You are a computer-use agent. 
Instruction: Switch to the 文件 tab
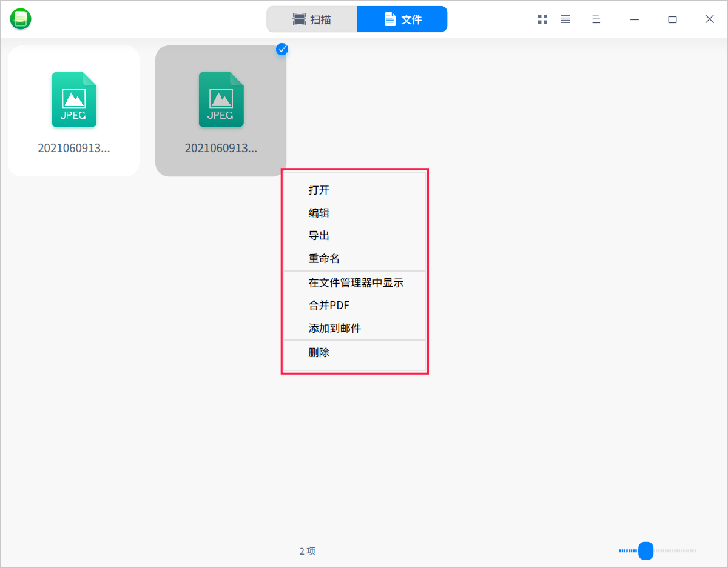(x=402, y=19)
